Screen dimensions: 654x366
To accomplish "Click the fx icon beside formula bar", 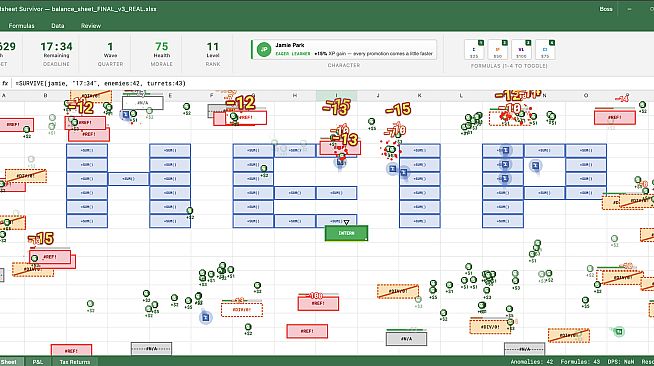I will pos(5,83).
